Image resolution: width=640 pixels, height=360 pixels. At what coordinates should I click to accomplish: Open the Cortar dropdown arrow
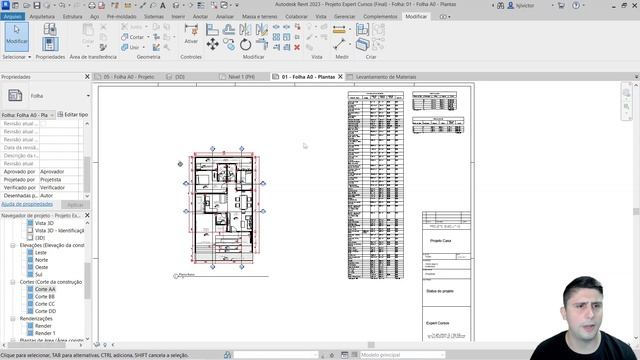(148, 37)
